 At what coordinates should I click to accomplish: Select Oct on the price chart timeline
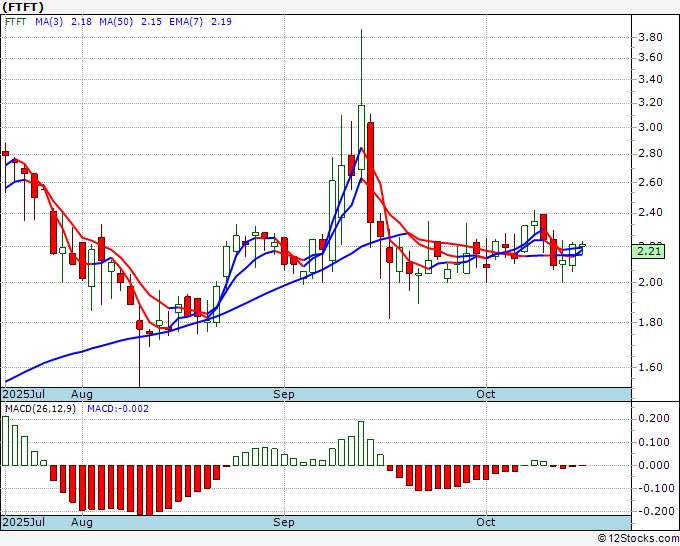click(x=487, y=394)
